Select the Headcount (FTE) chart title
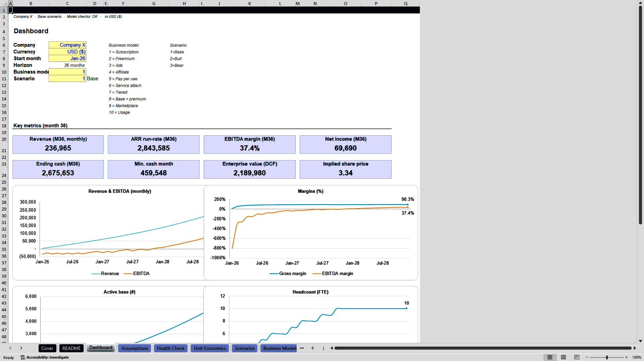The height and width of the screenshot is (361, 644). pyautogui.click(x=310, y=292)
